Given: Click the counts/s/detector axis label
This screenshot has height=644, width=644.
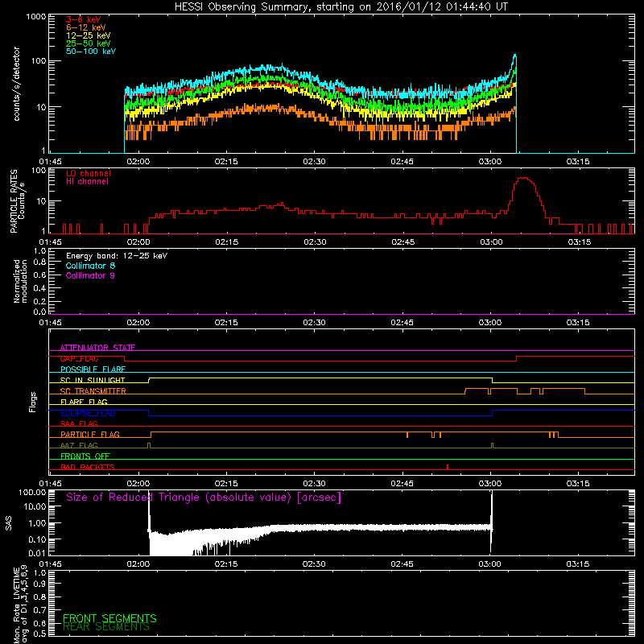Looking at the screenshot, I should pyautogui.click(x=16, y=84).
